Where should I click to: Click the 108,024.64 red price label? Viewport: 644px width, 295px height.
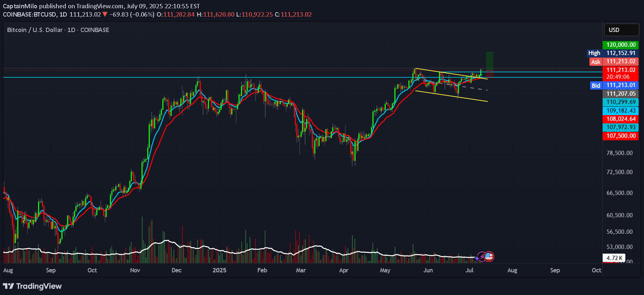(x=621, y=119)
